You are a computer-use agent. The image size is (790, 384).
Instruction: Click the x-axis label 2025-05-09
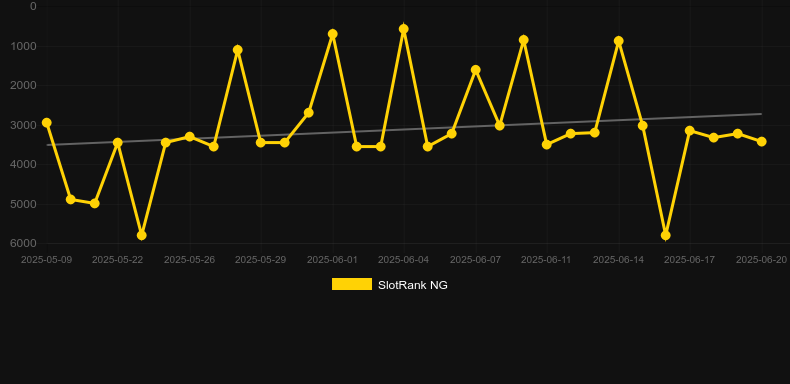pos(46,260)
